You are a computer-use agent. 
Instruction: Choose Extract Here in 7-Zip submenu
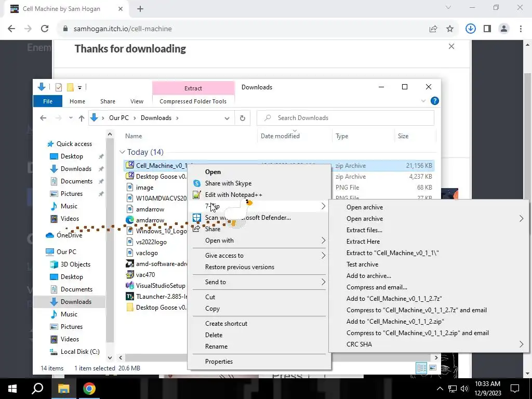pos(429,242)
